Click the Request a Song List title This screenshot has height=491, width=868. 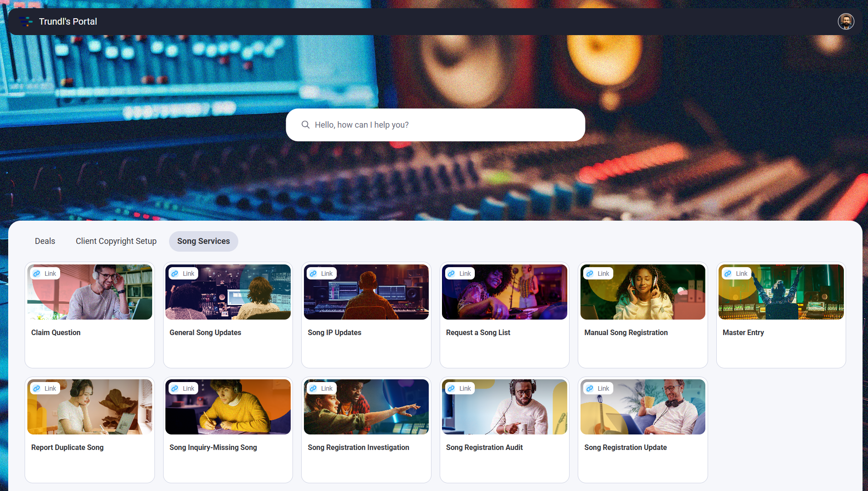tap(478, 333)
